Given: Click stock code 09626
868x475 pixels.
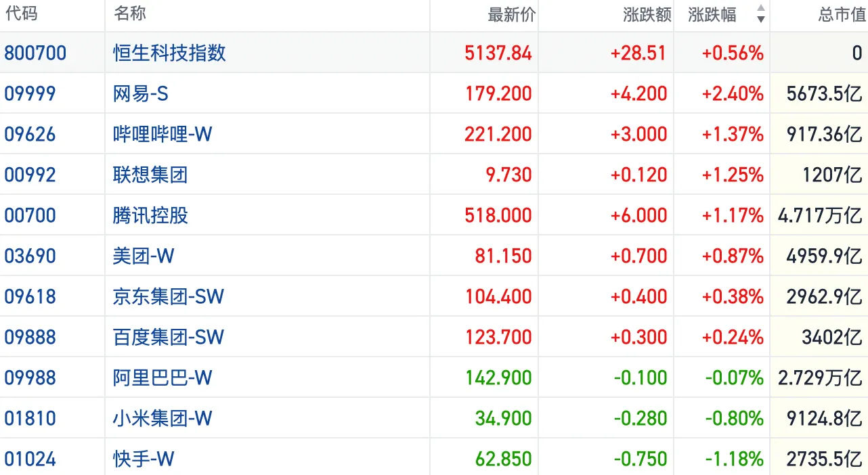Looking at the screenshot, I should (30, 134).
